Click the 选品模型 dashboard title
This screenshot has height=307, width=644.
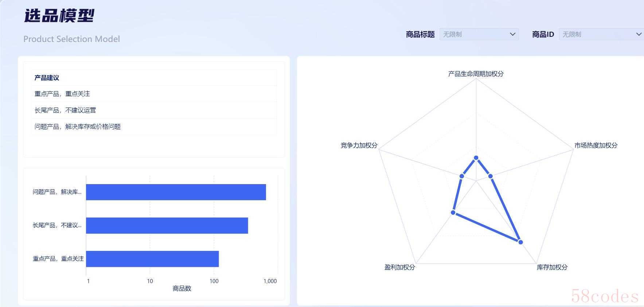click(59, 16)
